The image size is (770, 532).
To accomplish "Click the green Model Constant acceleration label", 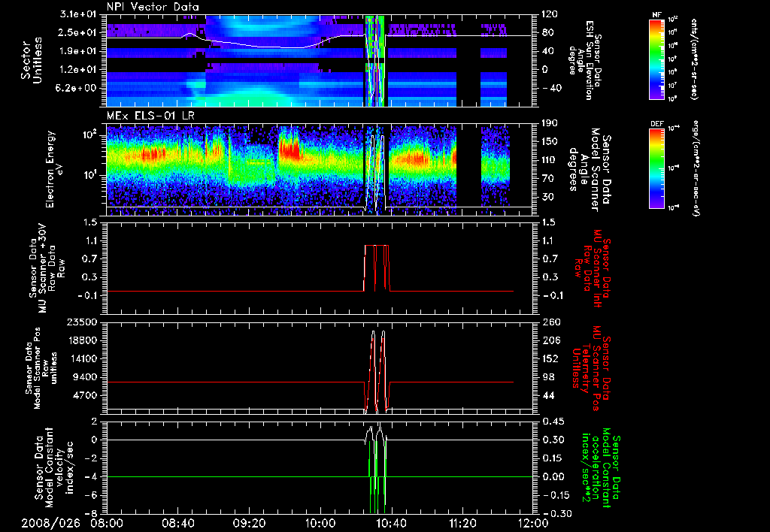I will pyautogui.click(x=602, y=466).
